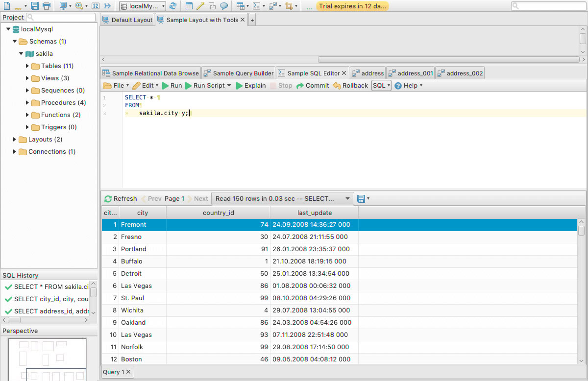Click the last_update column header
Screen dimensions: 588x381
315,213
